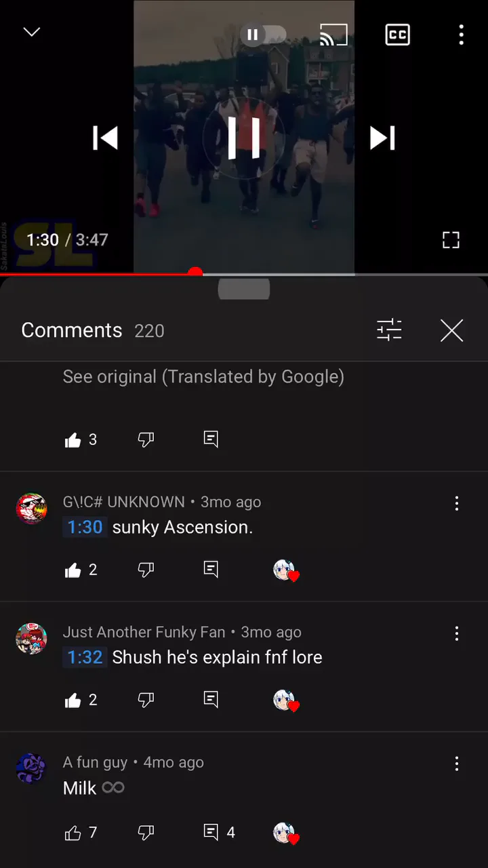Image resolution: width=488 pixels, height=868 pixels.
Task: Jump to 1:32 timestamp link
Action: coord(85,657)
